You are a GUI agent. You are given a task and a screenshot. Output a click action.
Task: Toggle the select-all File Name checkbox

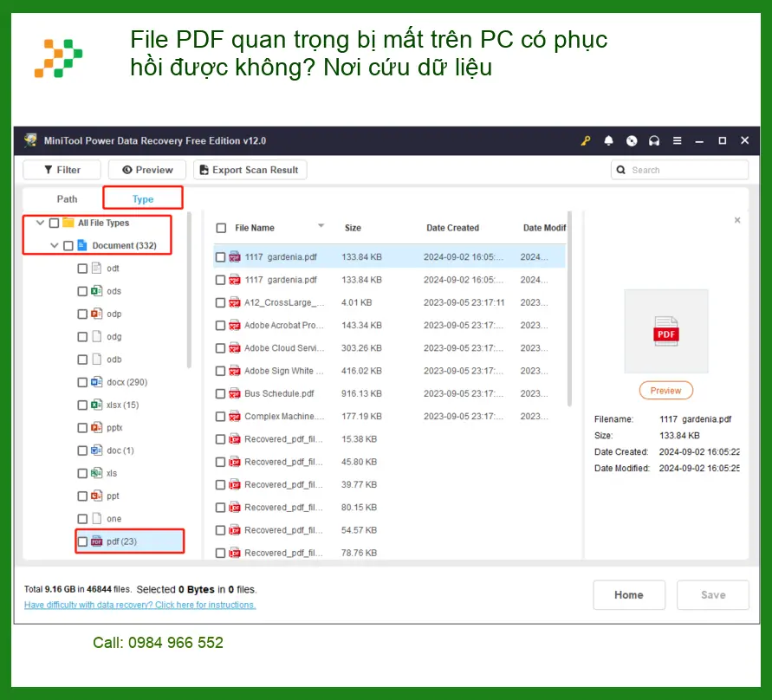(222, 228)
